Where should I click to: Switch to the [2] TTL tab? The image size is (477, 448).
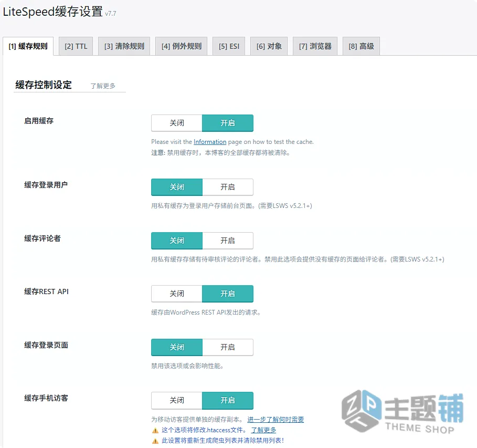click(76, 46)
